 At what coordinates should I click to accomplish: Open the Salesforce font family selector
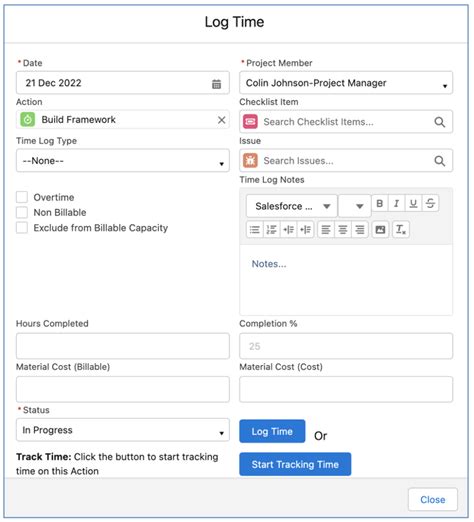292,206
